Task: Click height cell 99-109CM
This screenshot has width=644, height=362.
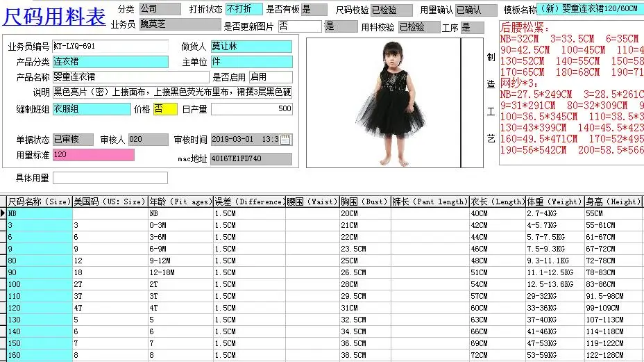Action: coord(613,308)
